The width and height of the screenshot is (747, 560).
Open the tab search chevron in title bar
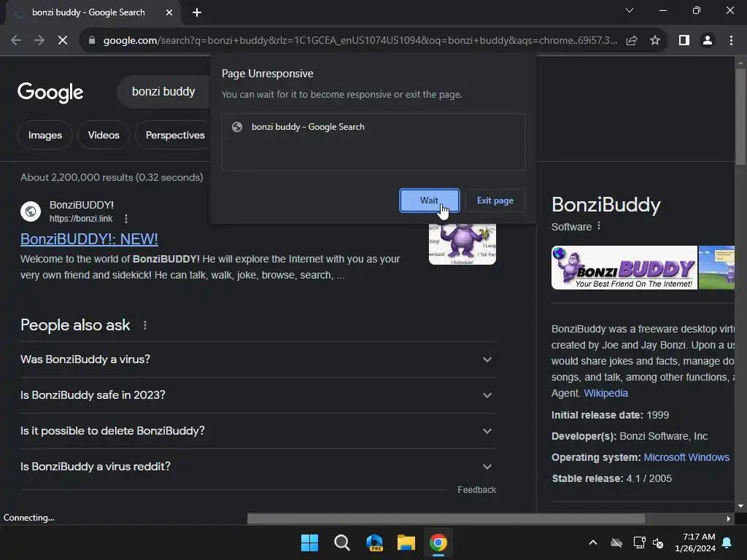630,10
